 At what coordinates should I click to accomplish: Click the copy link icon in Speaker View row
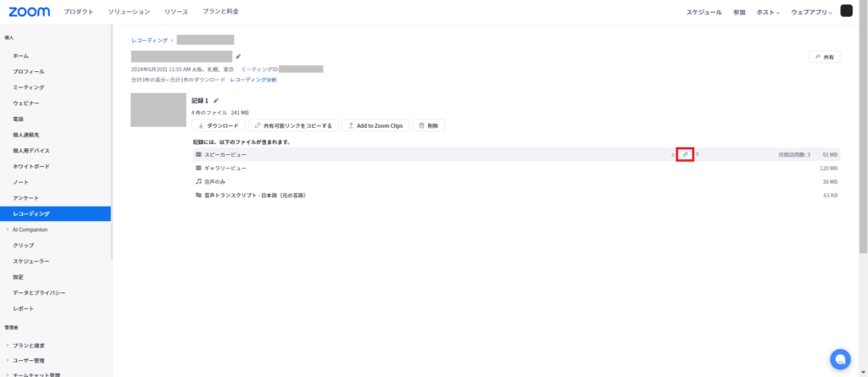click(686, 155)
